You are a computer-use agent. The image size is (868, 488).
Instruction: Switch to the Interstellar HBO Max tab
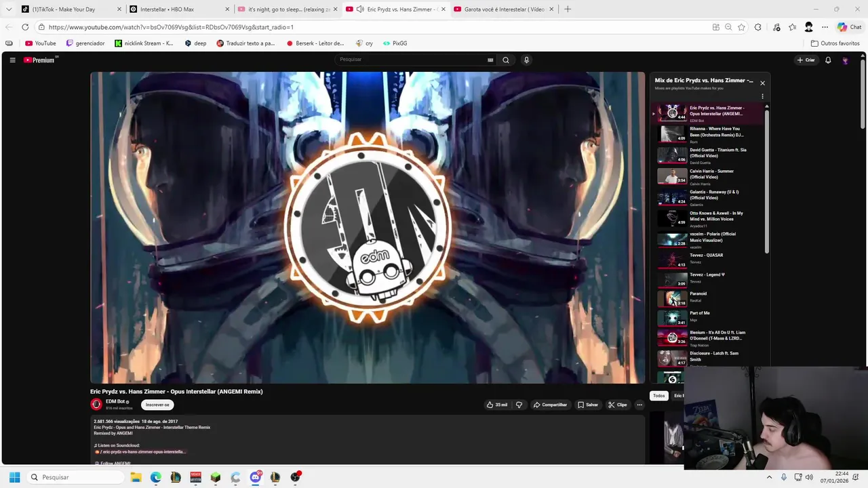(x=179, y=9)
